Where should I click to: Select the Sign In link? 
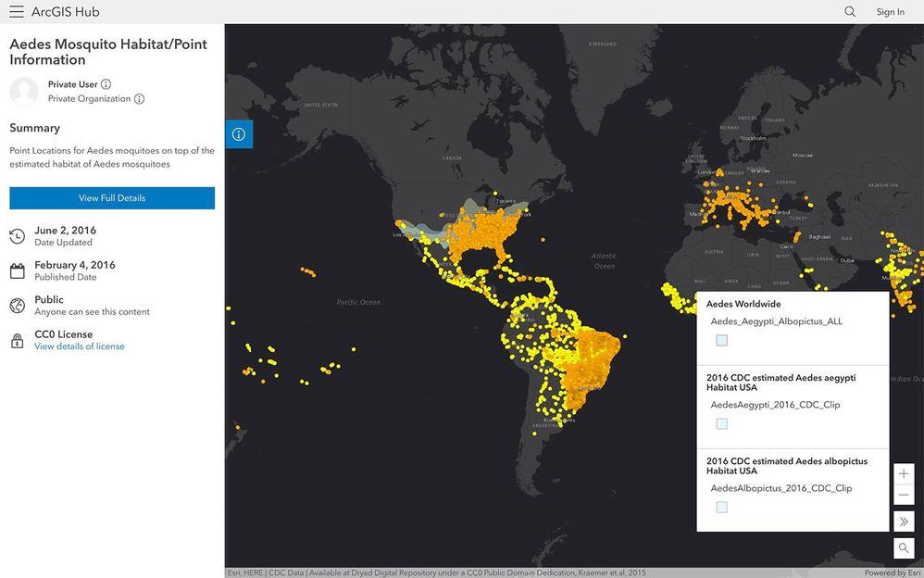[x=890, y=11]
